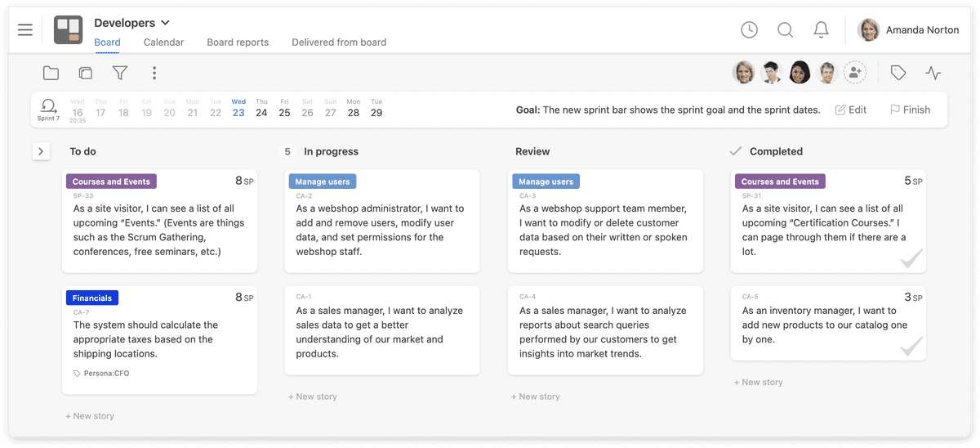This screenshot has height=448, width=980.
Task: Click the search magnifier icon
Action: point(785,30)
